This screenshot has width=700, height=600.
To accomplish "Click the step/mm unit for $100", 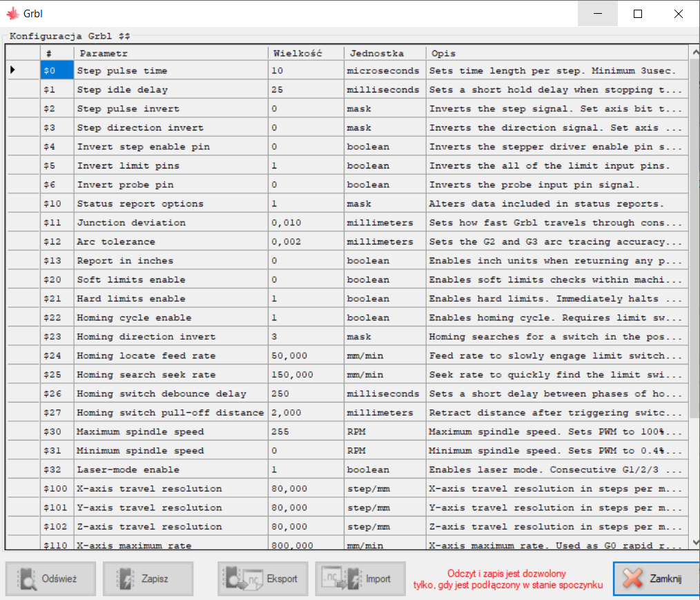I will [x=385, y=488].
